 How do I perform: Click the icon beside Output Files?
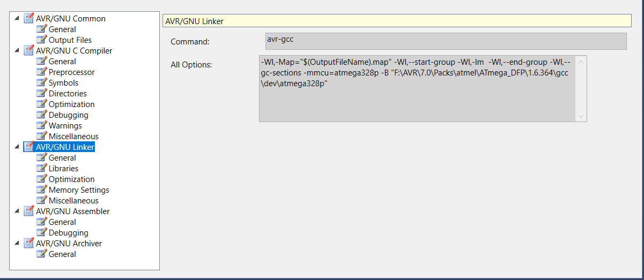click(41, 40)
